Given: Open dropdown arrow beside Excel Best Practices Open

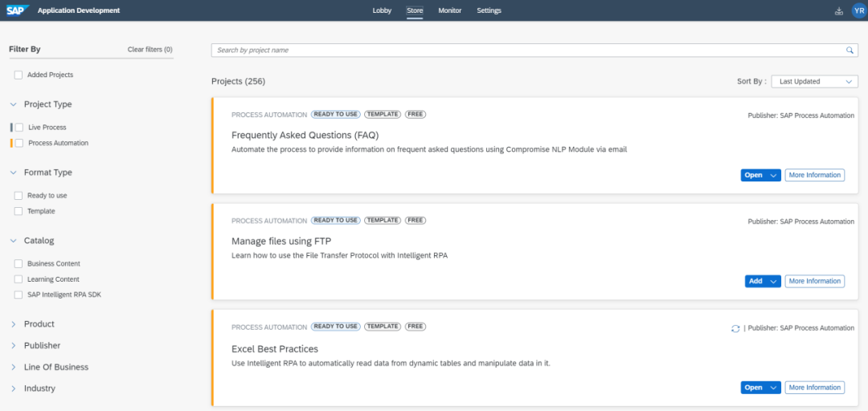Looking at the screenshot, I should pos(774,388).
